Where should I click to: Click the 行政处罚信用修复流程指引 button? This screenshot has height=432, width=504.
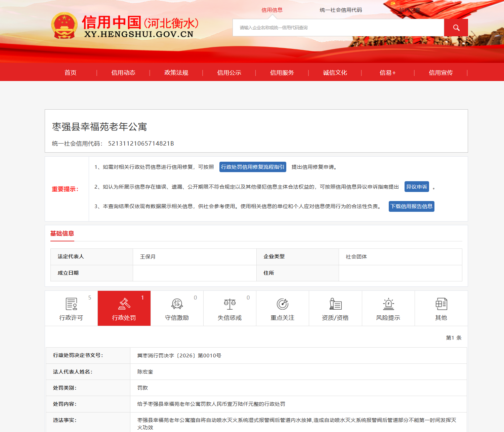pos(253,167)
